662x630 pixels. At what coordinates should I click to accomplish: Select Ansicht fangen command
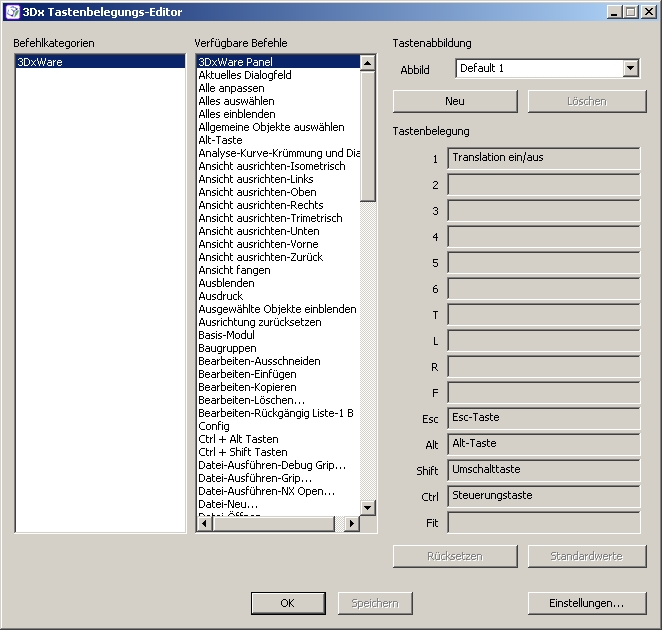(x=278, y=270)
